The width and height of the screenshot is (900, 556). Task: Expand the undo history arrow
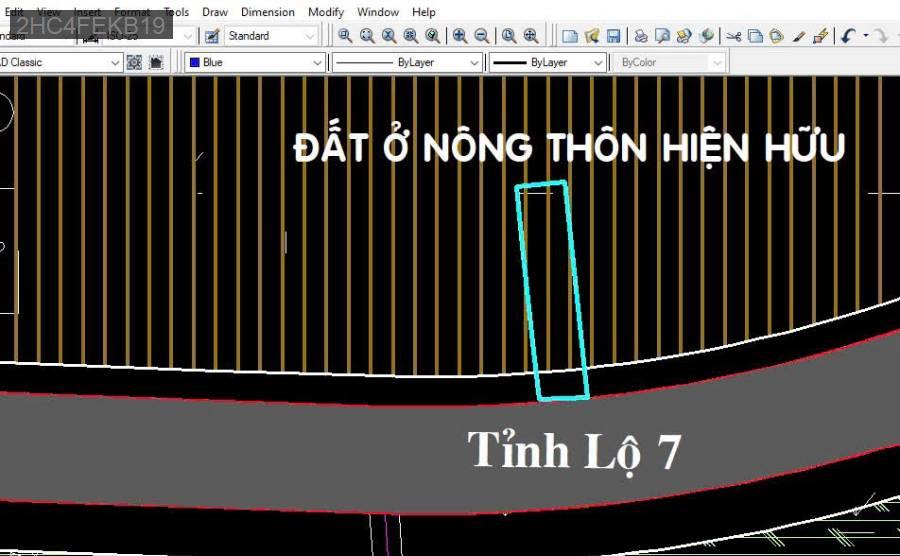tap(865, 36)
